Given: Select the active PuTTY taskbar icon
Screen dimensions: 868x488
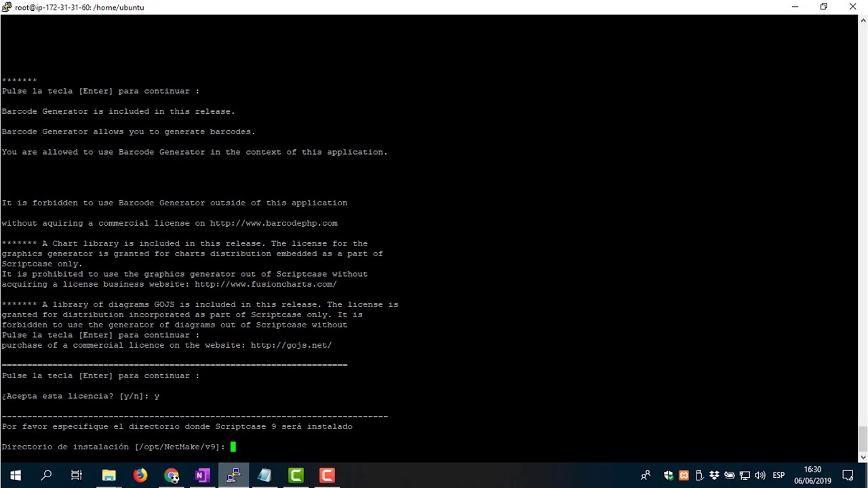Looking at the screenshot, I should [x=233, y=475].
